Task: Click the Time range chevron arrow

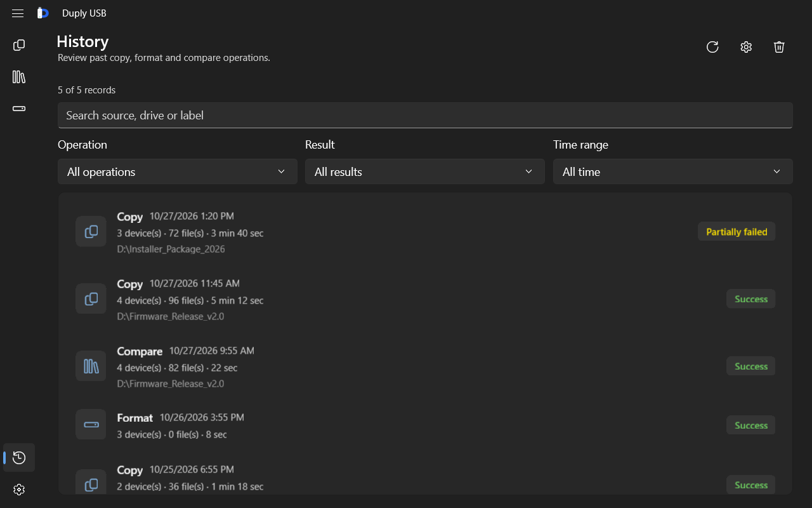Action: pyautogui.click(x=777, y=171)
